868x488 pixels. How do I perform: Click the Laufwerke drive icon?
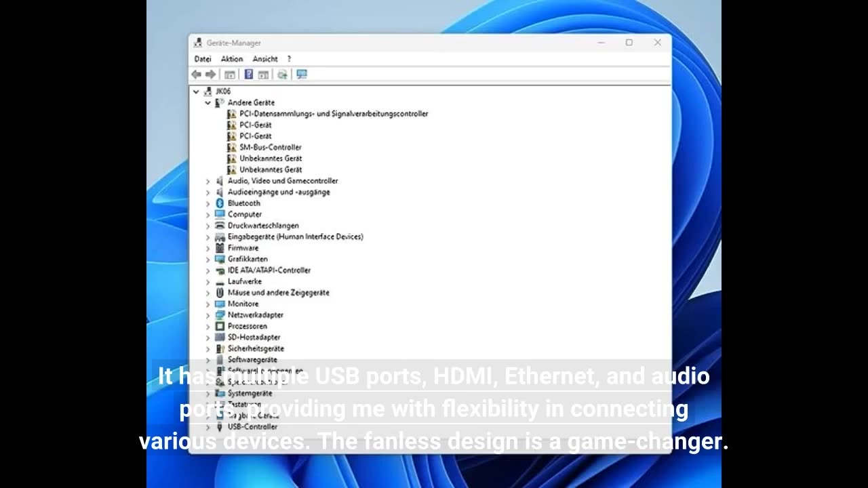click(220, 281)
